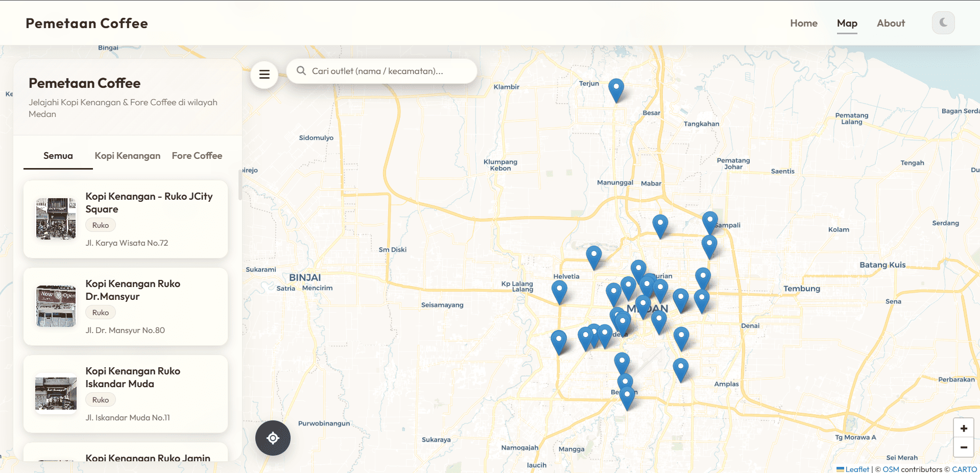The image size is (980, 473).
Task: Click address Jl. Dr. Mansyur No.80
Action: pyautogui.click(x=125, y=330)
